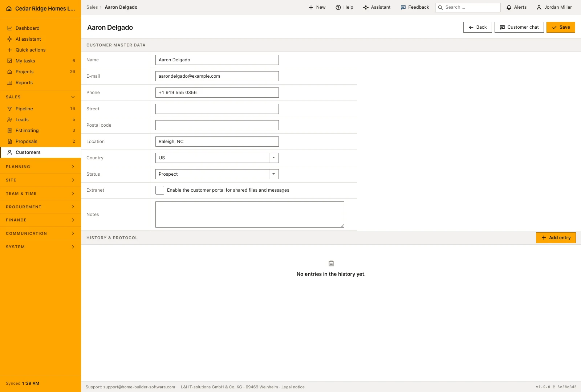Click the Leads person-plus icon
581x392 pixels.
point(10,120)
